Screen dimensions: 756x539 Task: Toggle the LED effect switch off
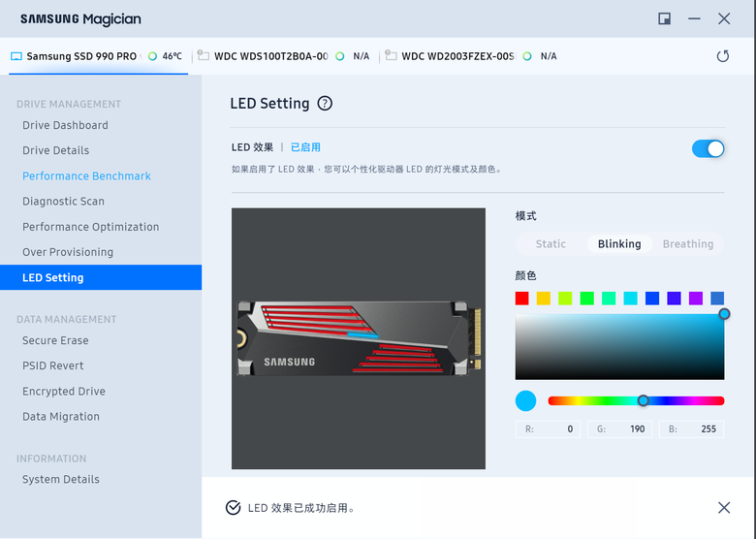click(708, 148)
